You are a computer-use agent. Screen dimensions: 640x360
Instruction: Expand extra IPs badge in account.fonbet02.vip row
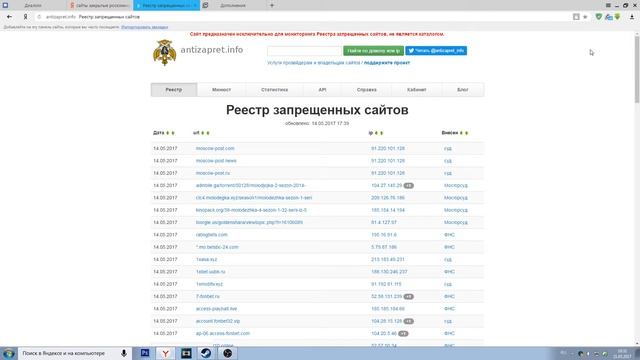click(409, 321)
